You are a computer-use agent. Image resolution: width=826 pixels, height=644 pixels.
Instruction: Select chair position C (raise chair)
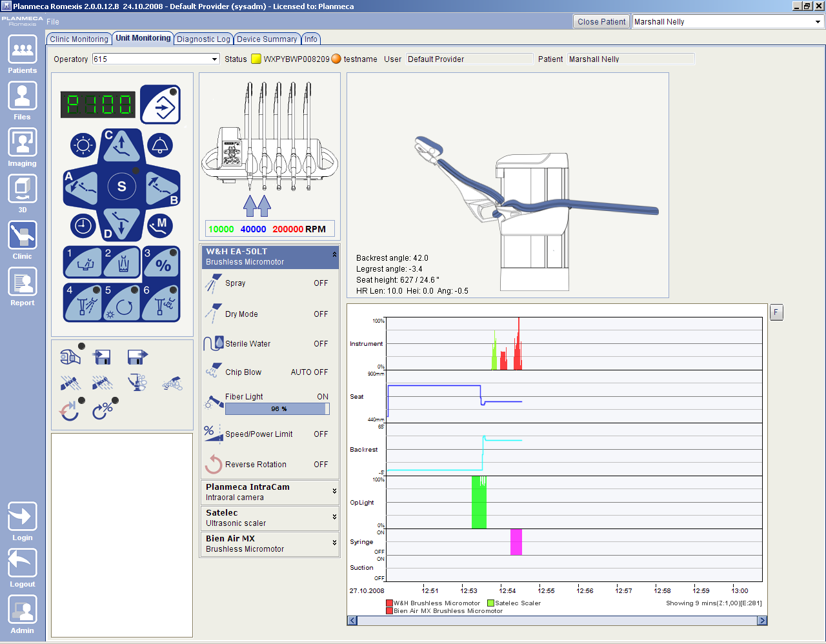coord(121,145)
